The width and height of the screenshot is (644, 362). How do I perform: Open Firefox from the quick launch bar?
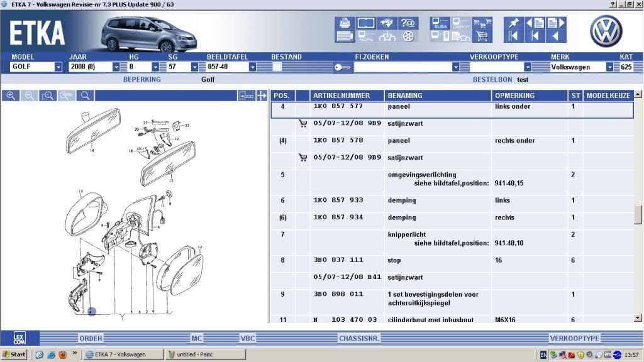62,354
